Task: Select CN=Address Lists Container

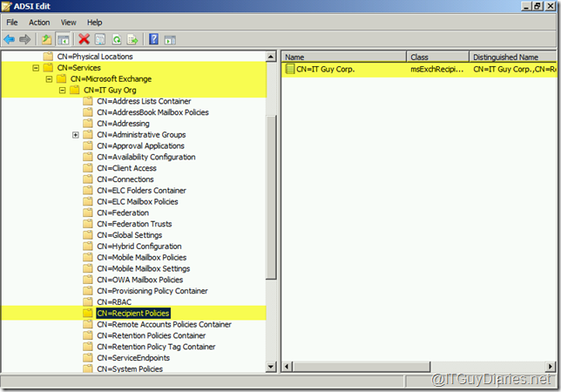Action: click(x=144, y=101)
